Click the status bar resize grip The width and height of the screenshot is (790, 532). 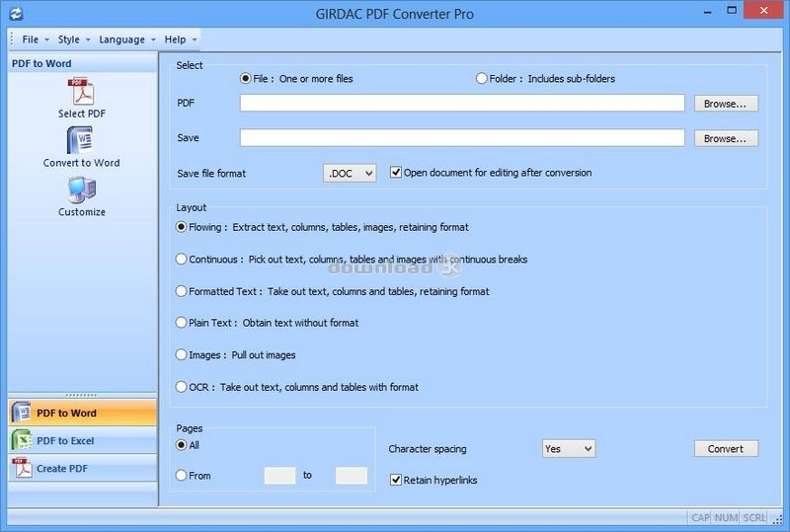click(x=778, y=518)
